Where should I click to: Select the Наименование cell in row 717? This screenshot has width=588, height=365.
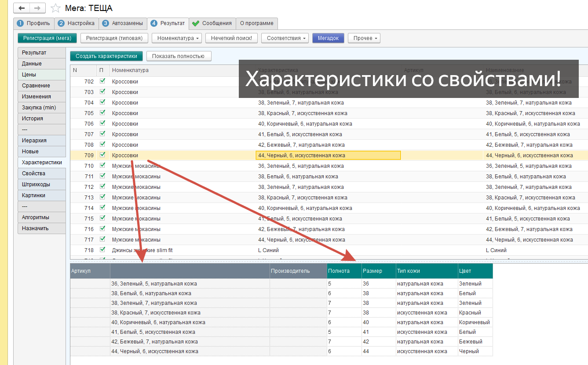tap(535, 239)
